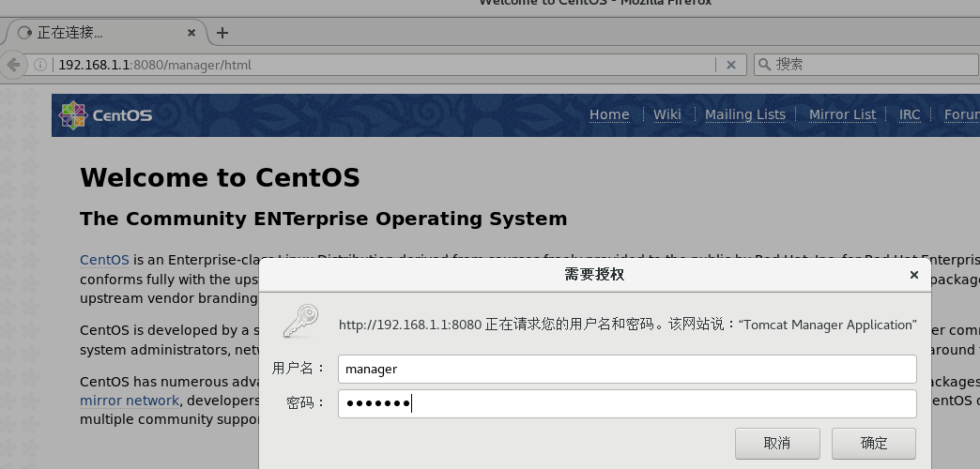Click the 用户名 field containing manager
This screenshot has height=469, width=980.
coord(627,369)
